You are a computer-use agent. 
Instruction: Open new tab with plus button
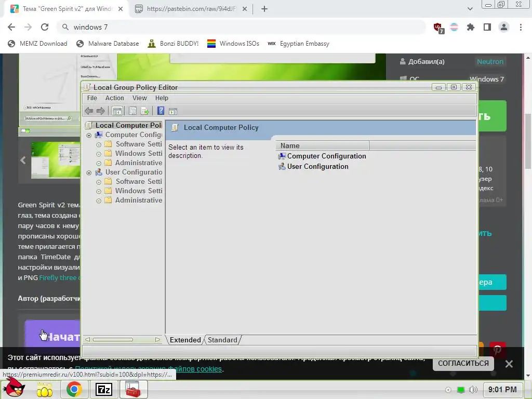pos(264,9)
